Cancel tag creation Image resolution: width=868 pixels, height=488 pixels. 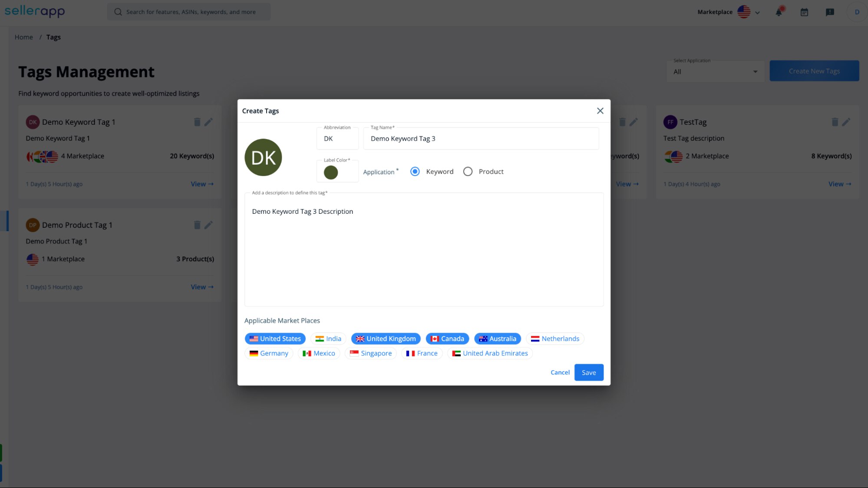560,372
